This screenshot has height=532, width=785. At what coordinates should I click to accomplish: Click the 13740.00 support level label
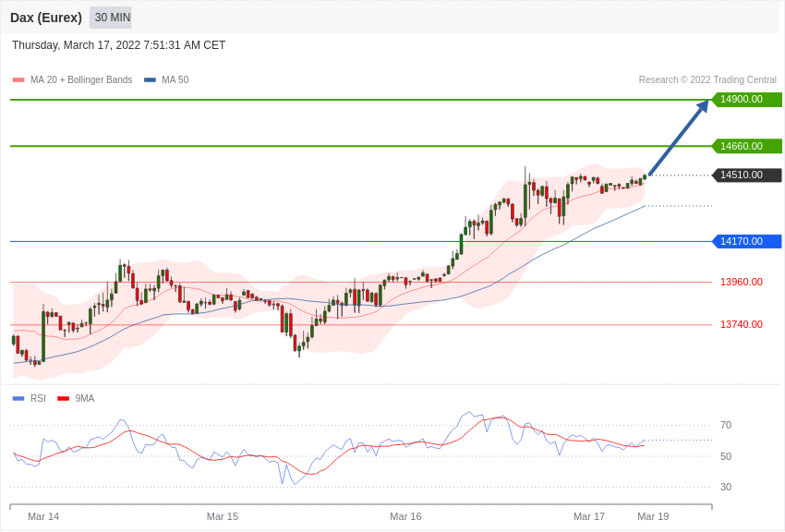coord(742,324)
